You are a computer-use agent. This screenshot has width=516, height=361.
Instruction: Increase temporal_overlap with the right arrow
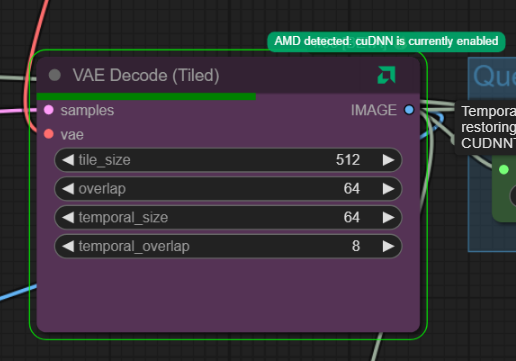(388, 246)
